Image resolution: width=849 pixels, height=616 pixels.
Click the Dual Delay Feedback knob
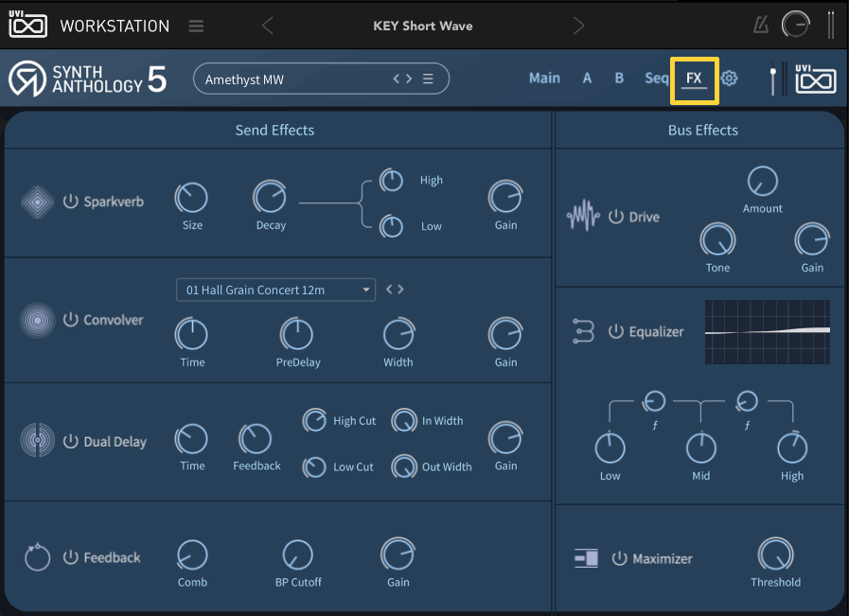255,438
